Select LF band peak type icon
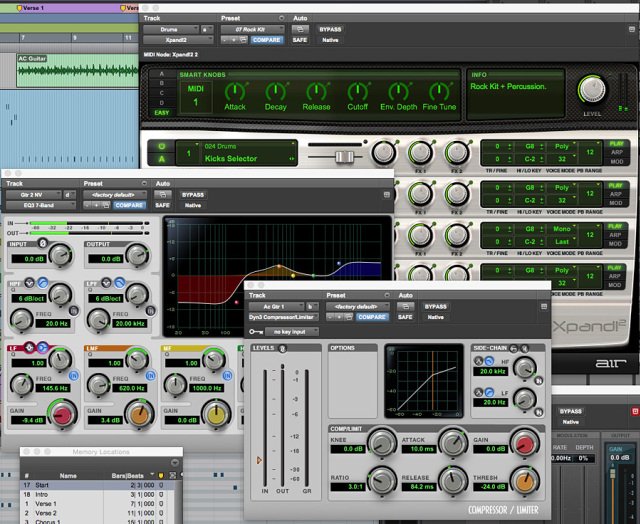The width and height of the screenshot is (640, 524). [x=29, y=348]
